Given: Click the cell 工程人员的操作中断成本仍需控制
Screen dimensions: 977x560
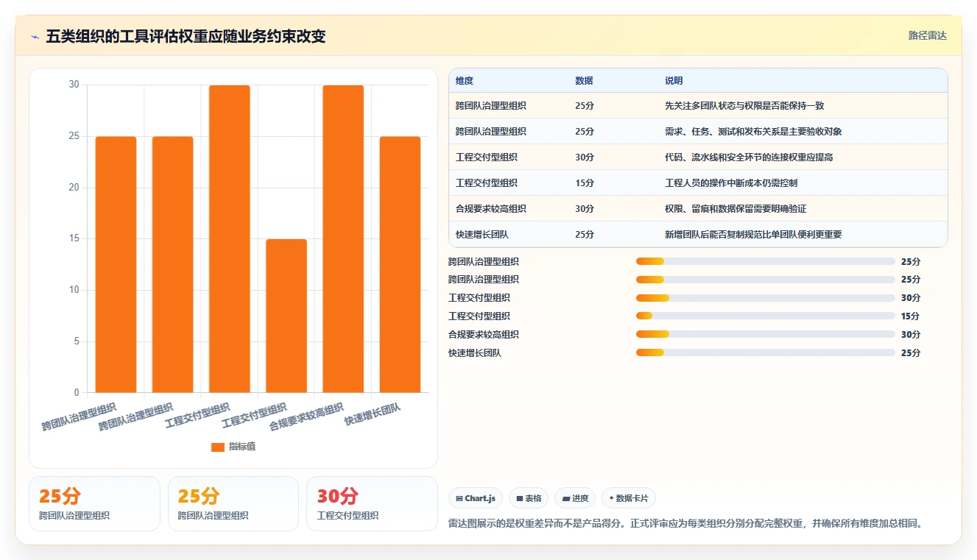Looking at the screenshot, I should pyautogui.click(x=731, y=183).
